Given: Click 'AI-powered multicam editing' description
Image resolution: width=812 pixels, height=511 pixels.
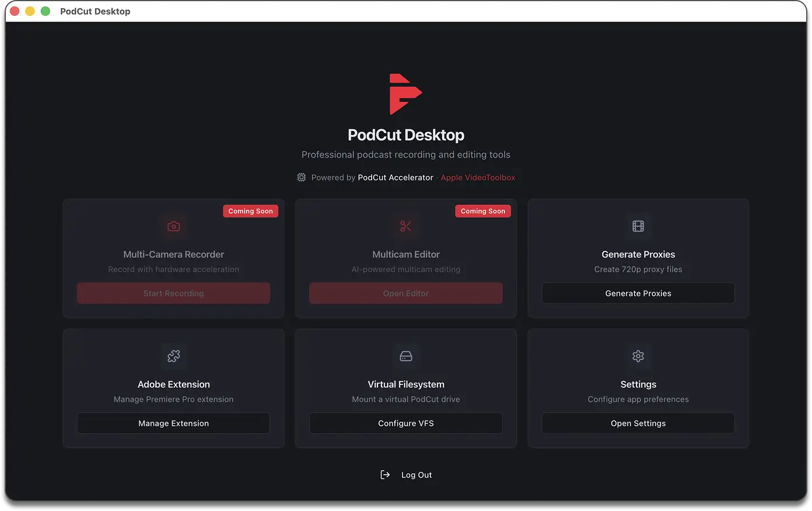Looking at the screenshot, I should point(406,269).
